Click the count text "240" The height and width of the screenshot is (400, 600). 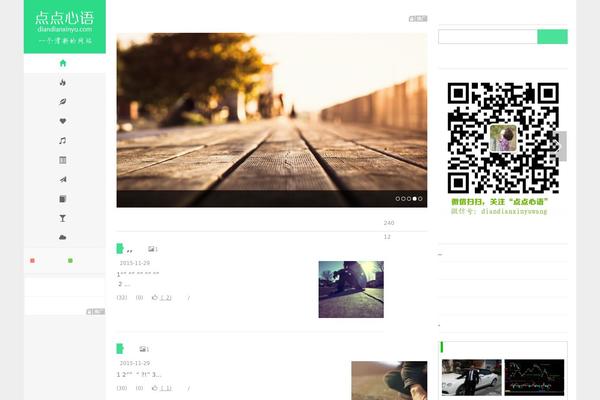click(x=389, y=223)
